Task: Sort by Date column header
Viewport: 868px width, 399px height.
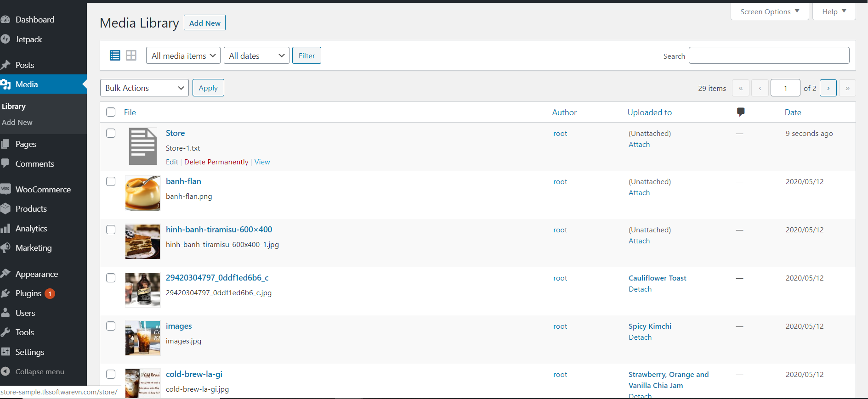Action: click(x=793, y=112)
